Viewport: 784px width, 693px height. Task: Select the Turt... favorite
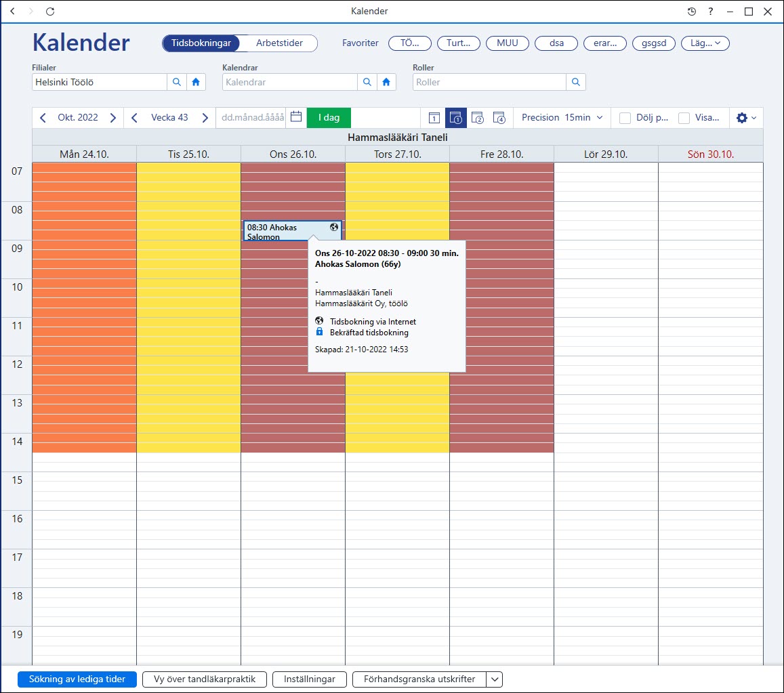click(459, 43)
